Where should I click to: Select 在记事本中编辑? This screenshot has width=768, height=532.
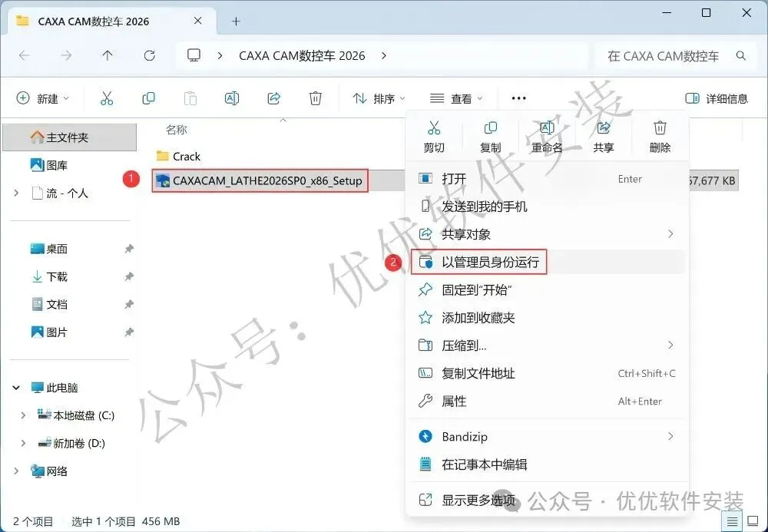tap(547, 464)
